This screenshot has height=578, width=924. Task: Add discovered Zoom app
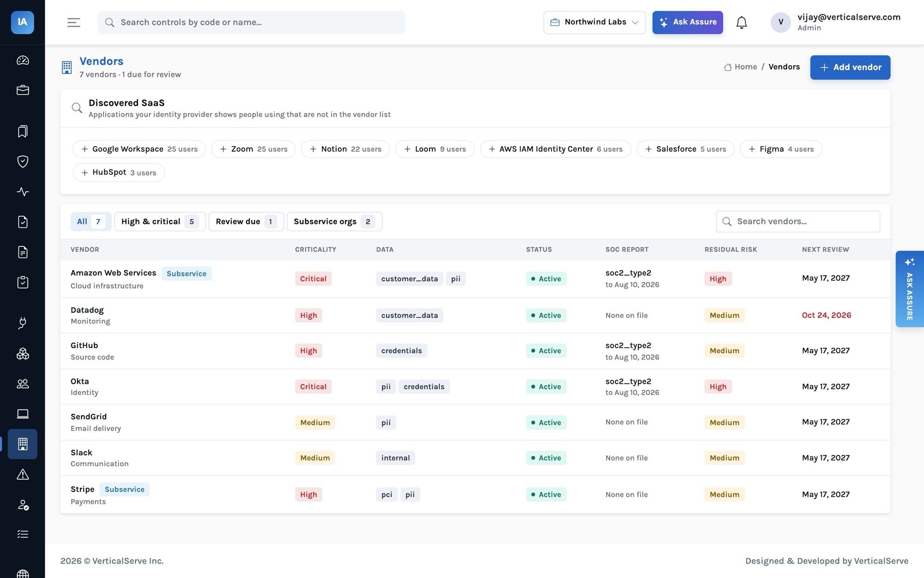coord(253,149)
